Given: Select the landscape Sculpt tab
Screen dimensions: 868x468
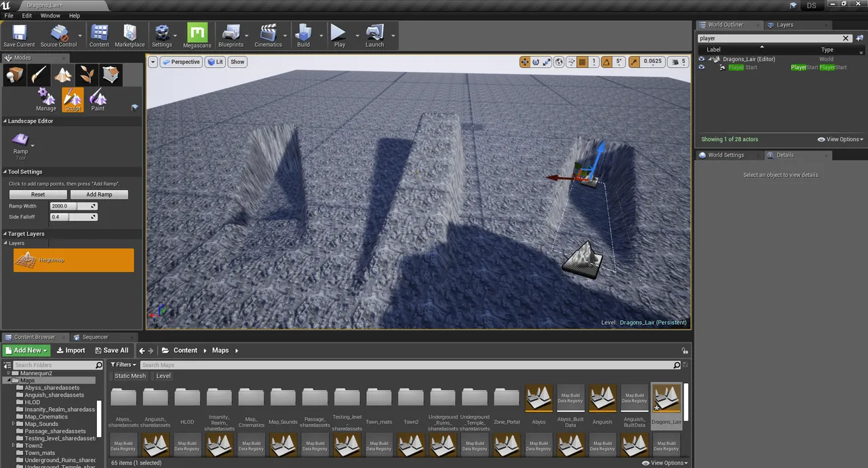Looking at the screenshot, I should click(73, 100).
